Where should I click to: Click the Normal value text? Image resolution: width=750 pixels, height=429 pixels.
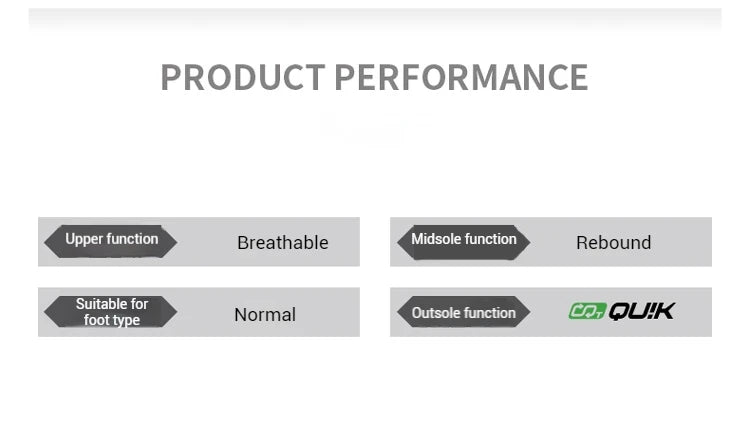pos(265,315)
